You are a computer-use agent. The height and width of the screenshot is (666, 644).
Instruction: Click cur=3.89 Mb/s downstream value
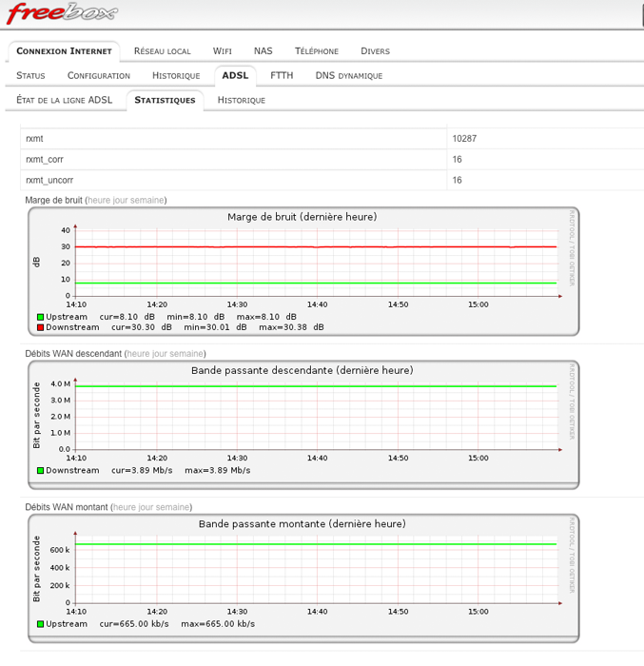coord(142,471)
